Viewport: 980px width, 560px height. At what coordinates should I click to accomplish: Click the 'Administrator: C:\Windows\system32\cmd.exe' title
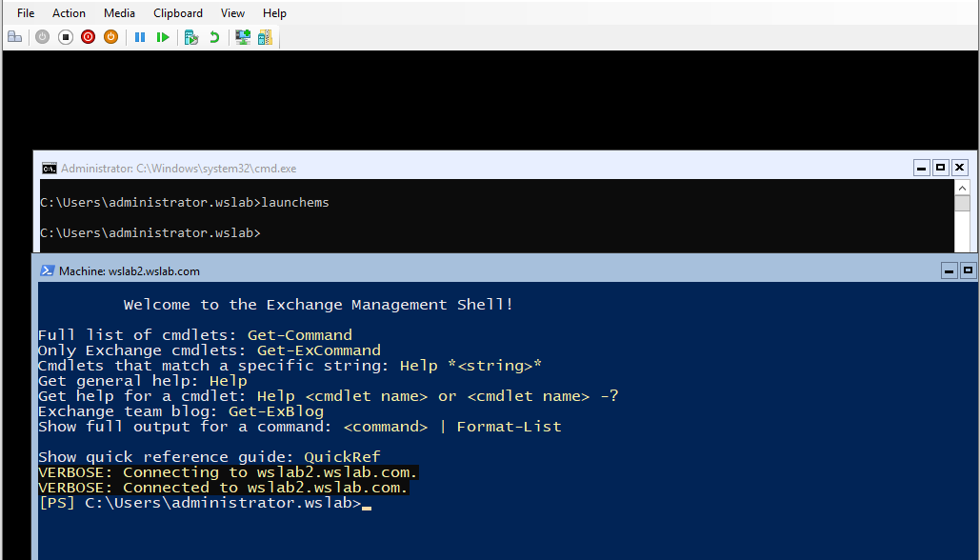(179, 169)
